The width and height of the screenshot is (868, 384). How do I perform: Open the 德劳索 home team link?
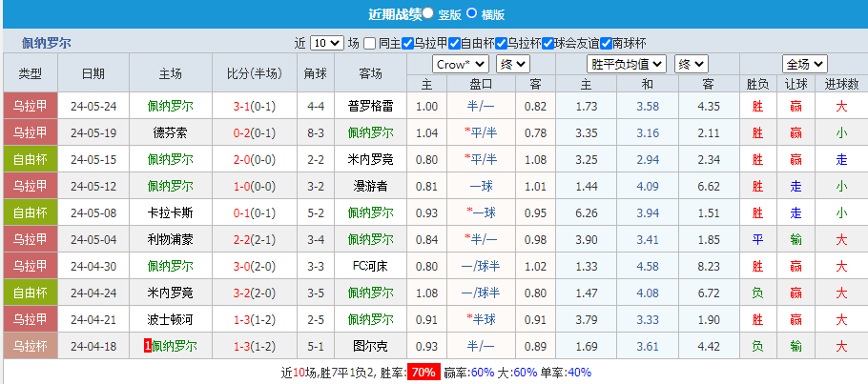coord(171,132)
